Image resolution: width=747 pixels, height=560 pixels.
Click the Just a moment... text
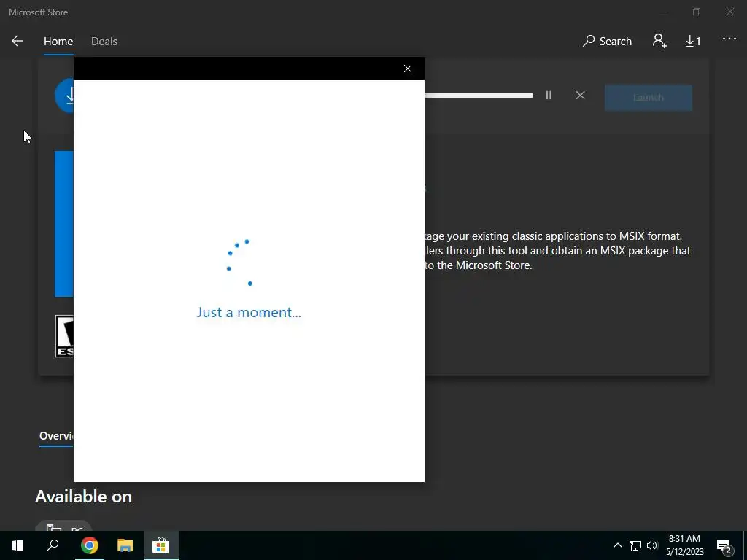(x=249, y=312)
